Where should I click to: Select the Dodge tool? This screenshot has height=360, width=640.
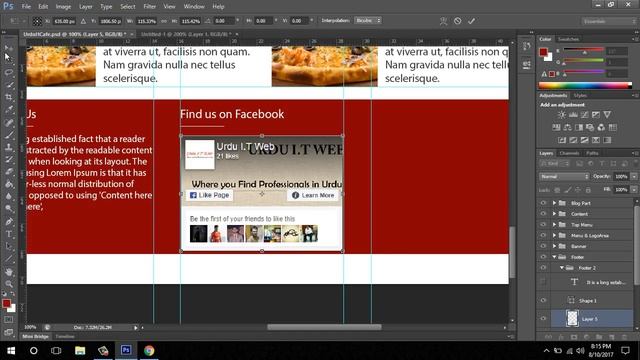pyautogui.click(x=9, y=209)
